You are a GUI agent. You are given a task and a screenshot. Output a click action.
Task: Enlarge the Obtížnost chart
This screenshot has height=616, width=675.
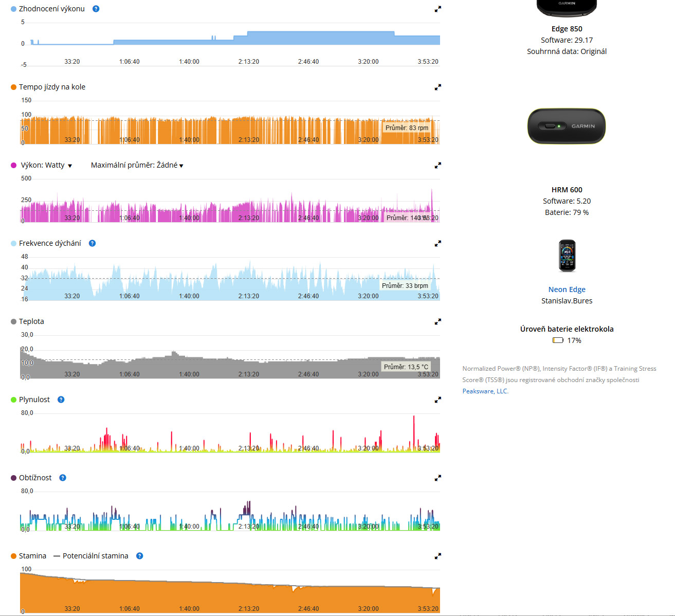pos(437,478)
